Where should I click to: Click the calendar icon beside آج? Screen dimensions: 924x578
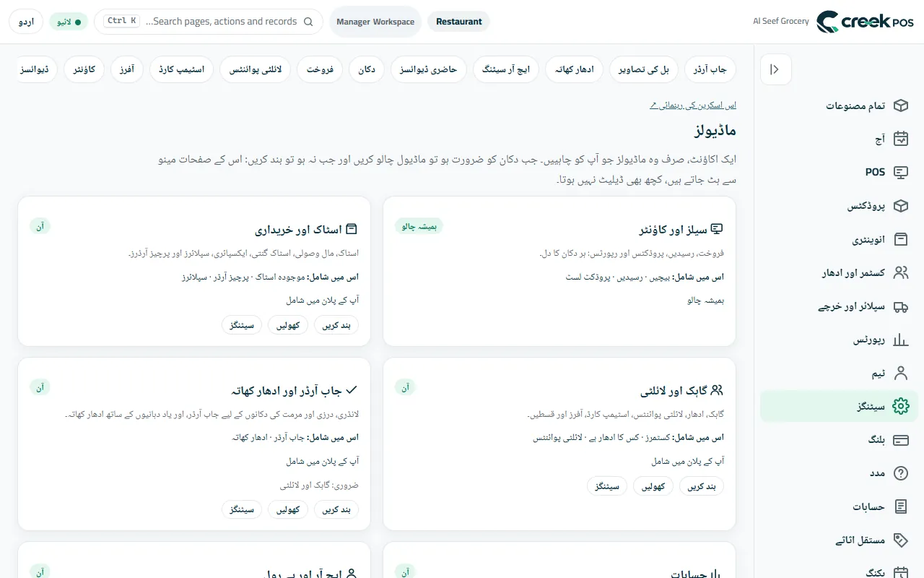point(900,139)
